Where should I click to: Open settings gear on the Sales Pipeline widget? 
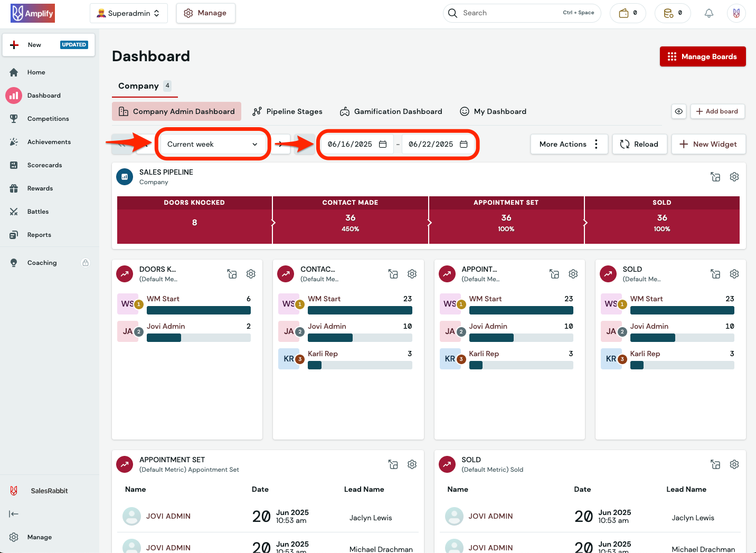(734, 177)
